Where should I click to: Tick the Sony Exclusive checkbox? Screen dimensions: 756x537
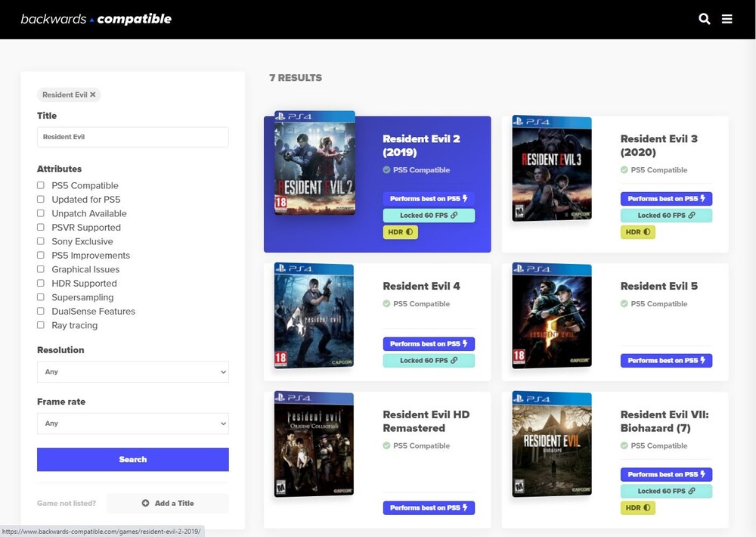[41, 241]
